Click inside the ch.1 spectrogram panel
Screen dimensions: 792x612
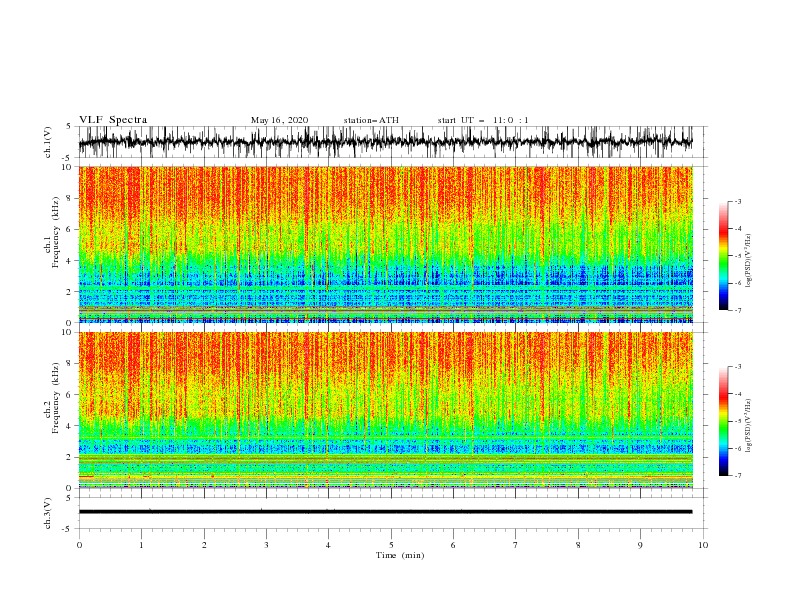click(385, 244)
